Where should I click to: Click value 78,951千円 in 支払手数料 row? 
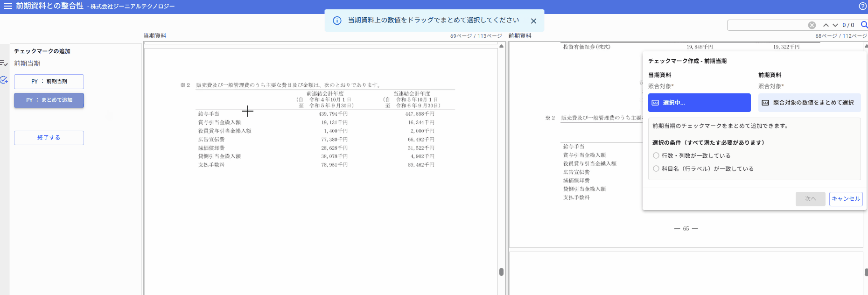[x=334, y=164]
